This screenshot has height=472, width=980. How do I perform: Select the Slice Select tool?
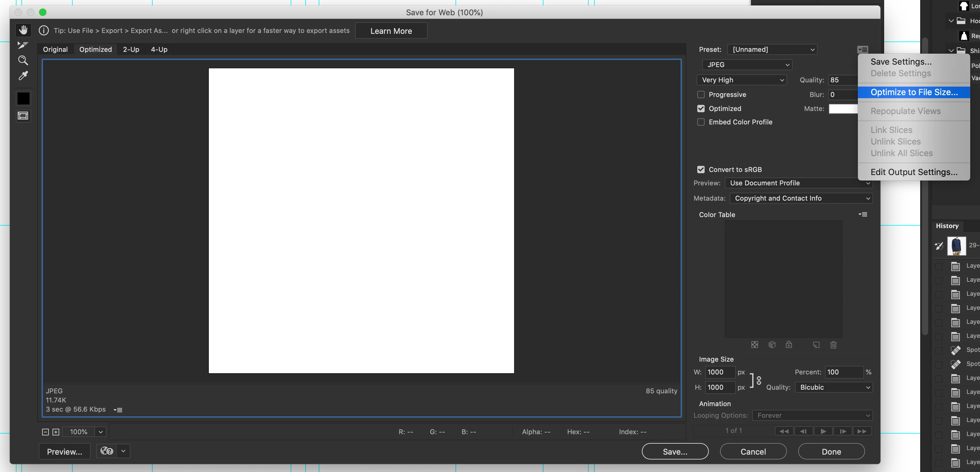point(23,45)
